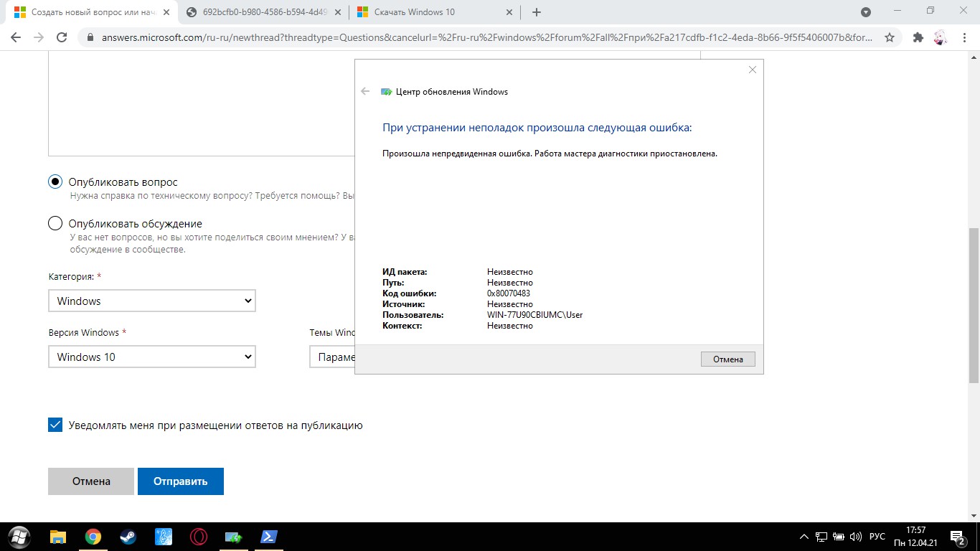The image size is (980, 551).
Task: Open File Explorer from taskbar
Action: (x=57, y=537)
